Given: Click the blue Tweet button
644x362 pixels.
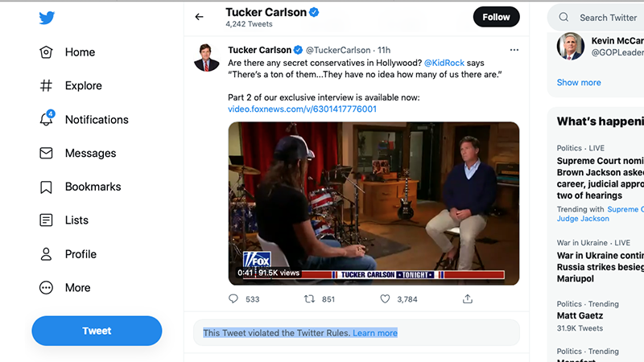Looking at the screenshot, I should (97, 331).
